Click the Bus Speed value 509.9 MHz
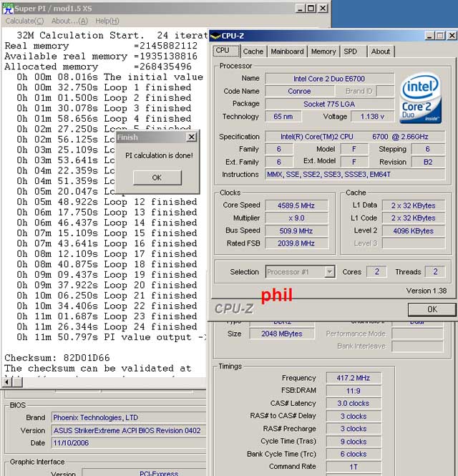 point(296,231)
